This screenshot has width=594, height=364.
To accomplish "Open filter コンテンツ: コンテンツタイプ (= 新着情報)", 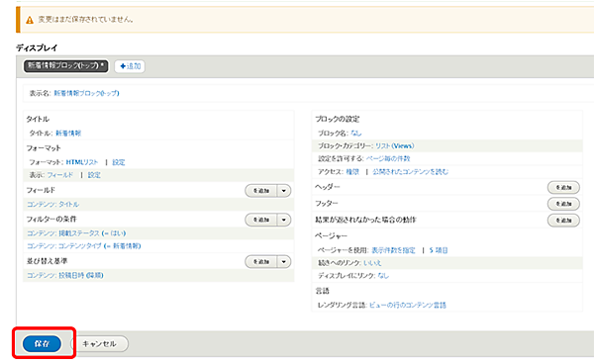I will 84,246.
